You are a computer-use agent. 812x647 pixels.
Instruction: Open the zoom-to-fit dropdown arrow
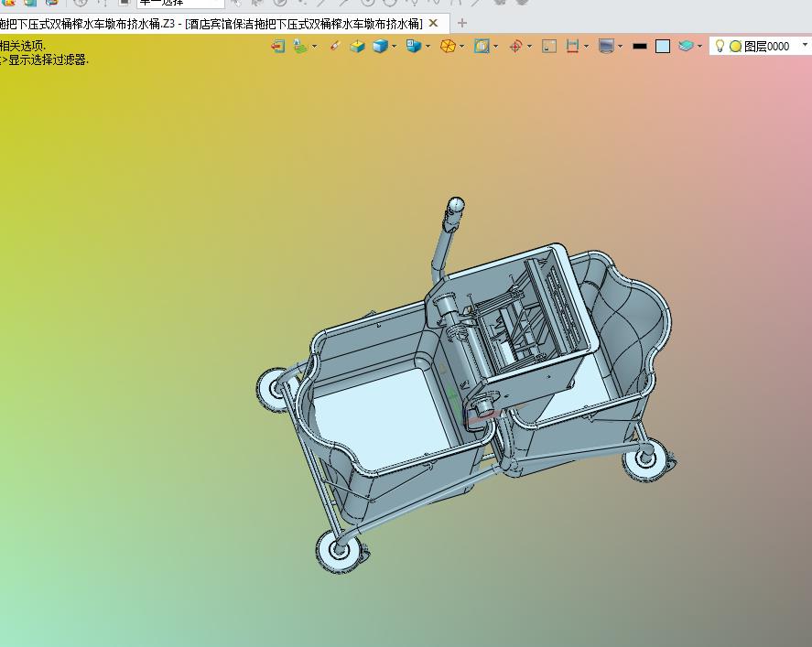pos(496,47)
